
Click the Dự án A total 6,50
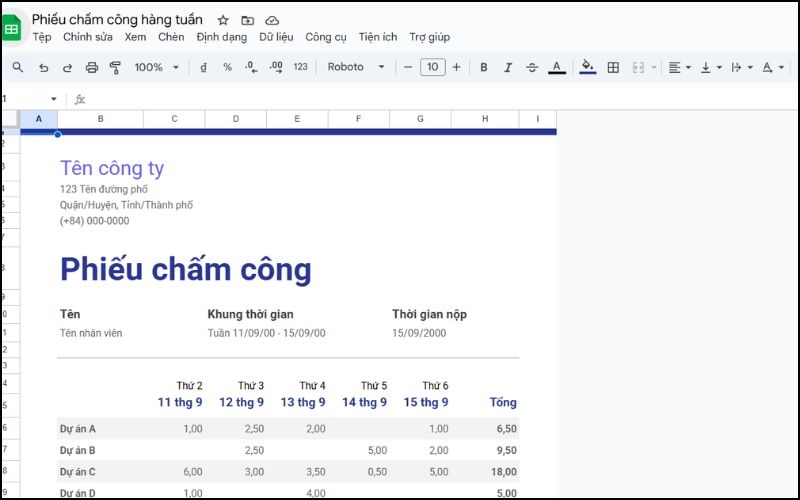point(507,429)
